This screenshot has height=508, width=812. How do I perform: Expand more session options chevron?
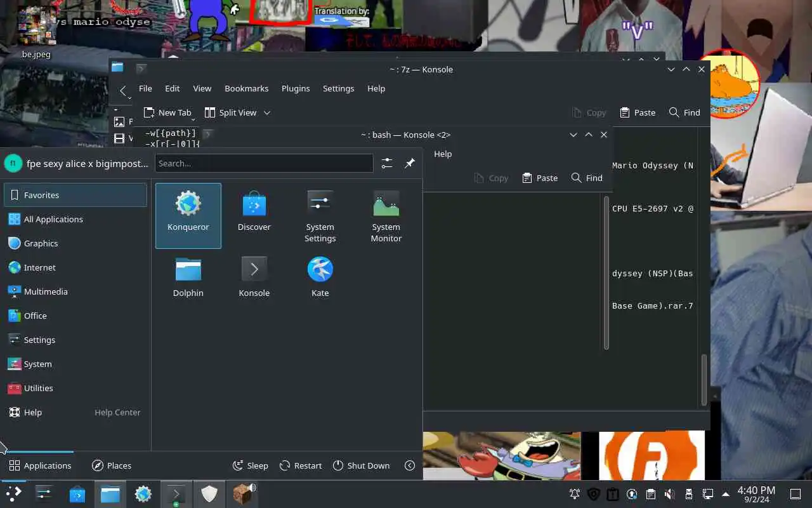pyautogui.click(x=410, y=465)
